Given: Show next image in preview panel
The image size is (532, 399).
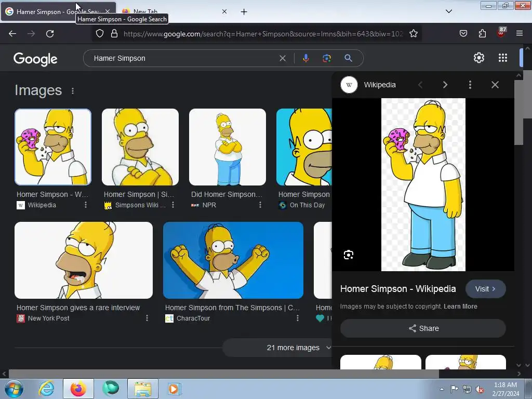Looking at the screenshot, I should pos(445,85).
